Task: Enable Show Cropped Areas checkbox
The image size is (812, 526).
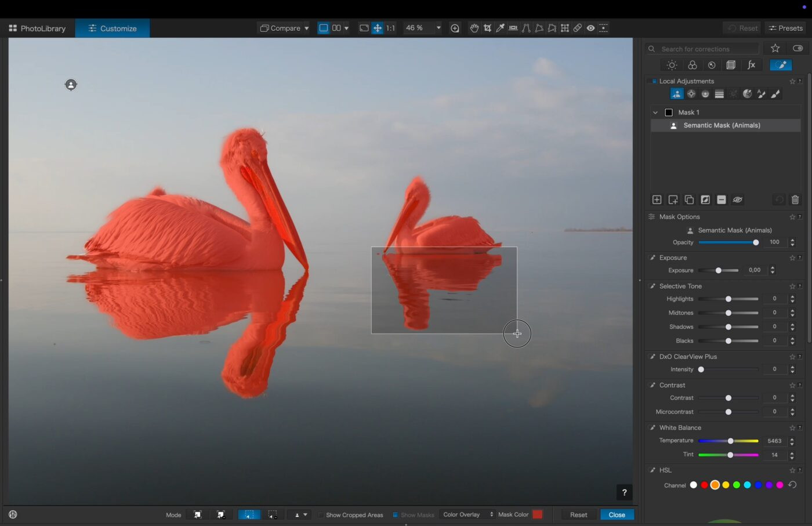Action: [321, 515]
